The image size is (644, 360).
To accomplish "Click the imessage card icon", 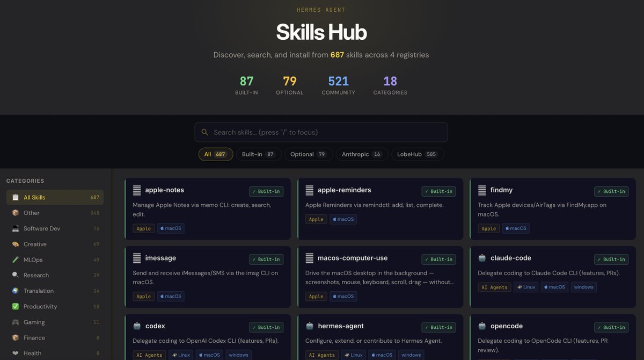I will (x=137, y=258).
